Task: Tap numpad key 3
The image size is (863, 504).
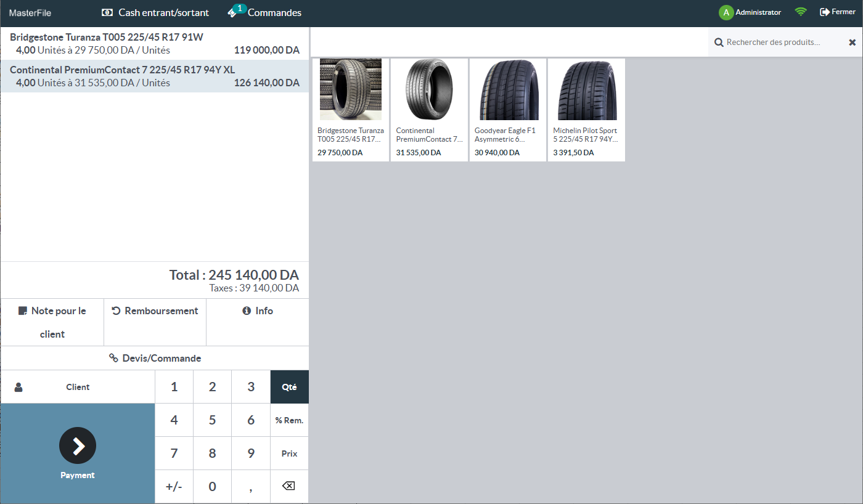Action: tap(251, 387)
